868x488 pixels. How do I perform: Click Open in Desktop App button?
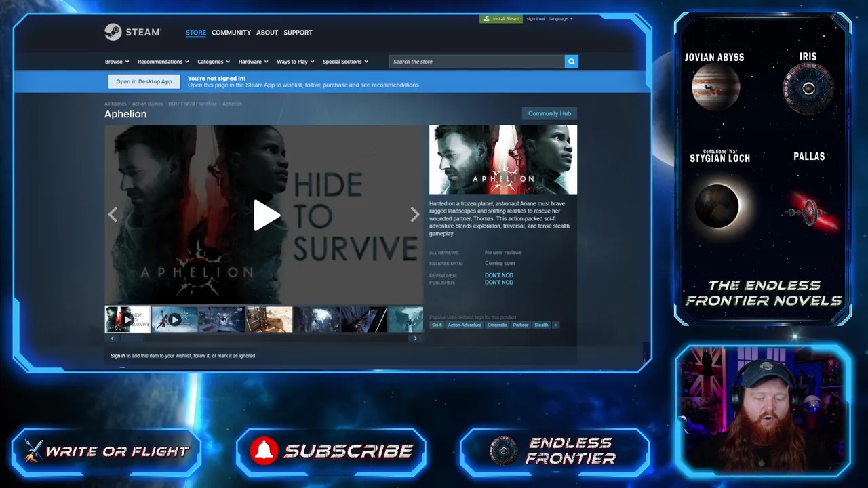point(144,81)
